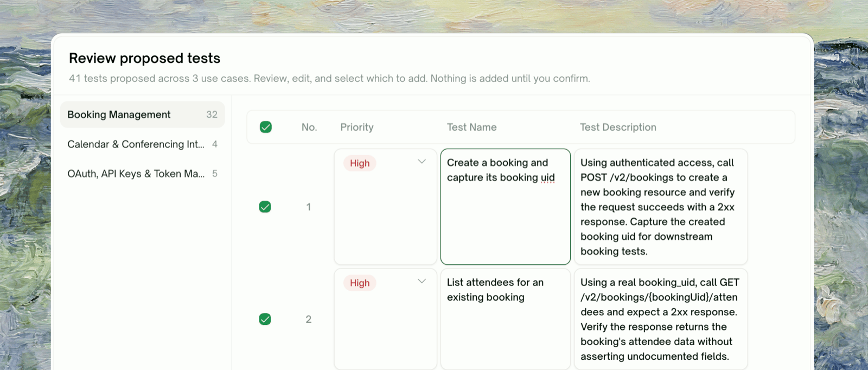Click the Test Description column header
The height and width of the screenshot is (370, 868).
(618, 127)
